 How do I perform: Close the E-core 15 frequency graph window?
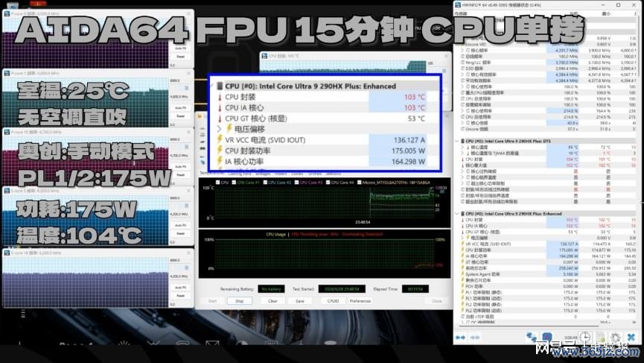pos(188,253)
